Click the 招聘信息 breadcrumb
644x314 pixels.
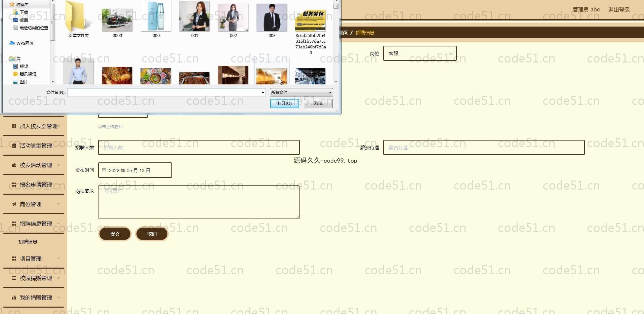click(365, 33)
